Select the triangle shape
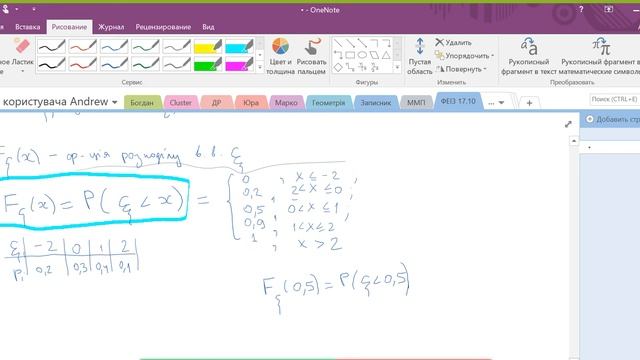Image resolution: width=640 pixels, height=360 pixels. click(x=386, y=55)
